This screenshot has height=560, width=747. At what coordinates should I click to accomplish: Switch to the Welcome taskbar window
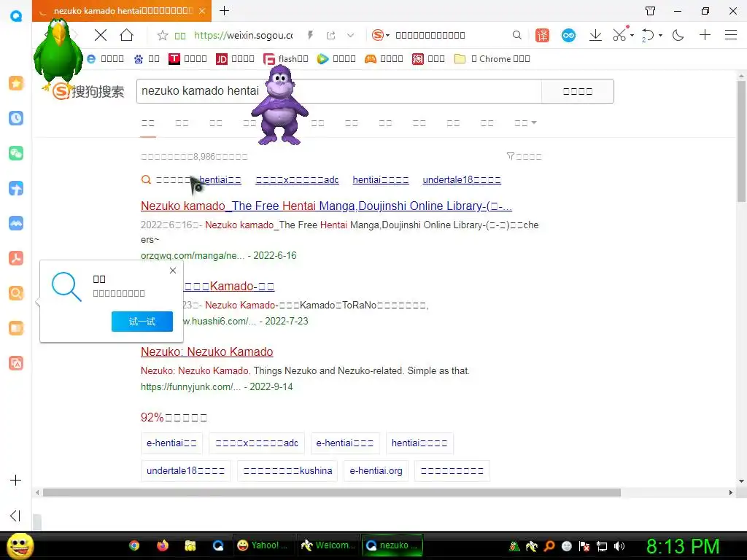328,545
